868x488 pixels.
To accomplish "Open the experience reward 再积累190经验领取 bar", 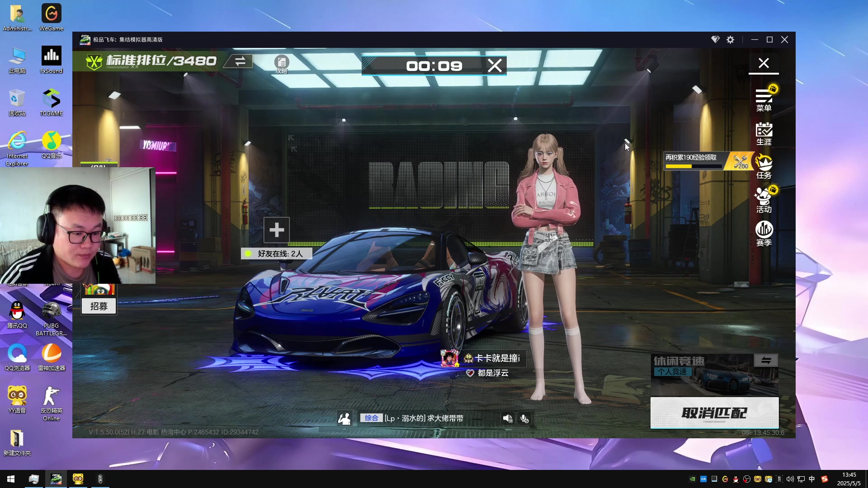I will click(x=694, y=161).
